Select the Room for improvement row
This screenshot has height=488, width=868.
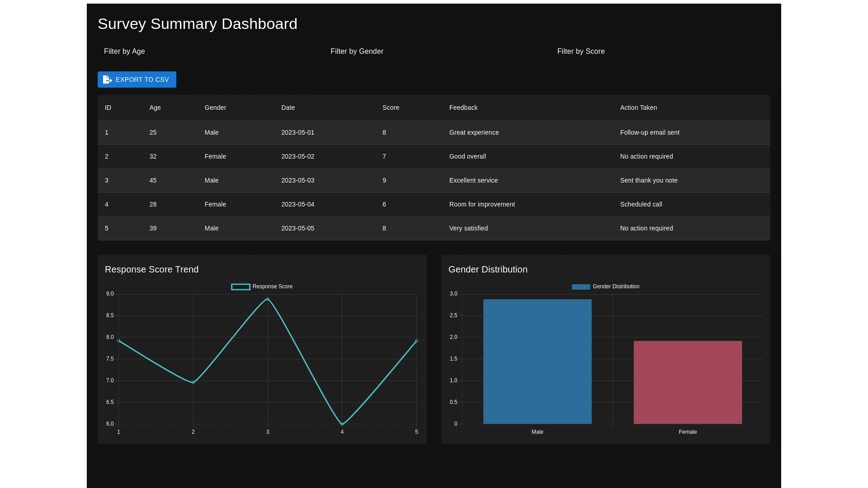point(482,204)
